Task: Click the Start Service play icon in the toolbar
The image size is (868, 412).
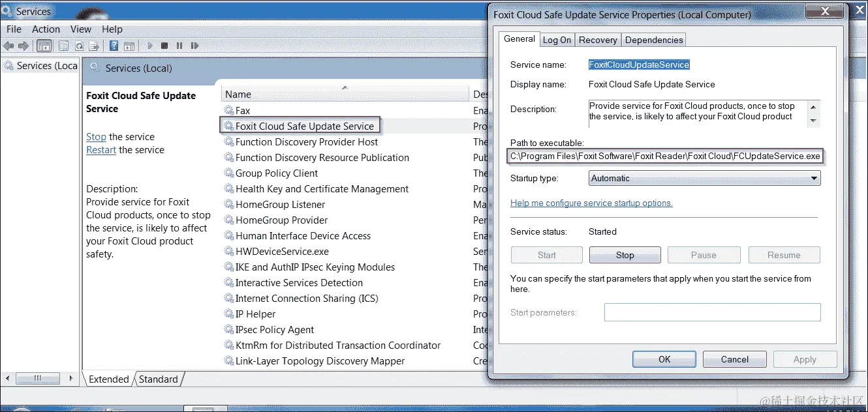Action: [x=150, y=46]
